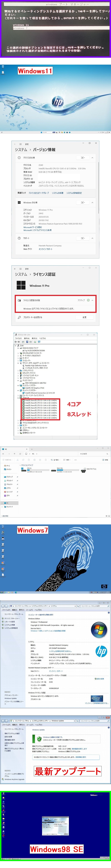Screen dimensions: 111x868
Task: Click the 変更 button for the product key
Action: [x=84, y=317]
